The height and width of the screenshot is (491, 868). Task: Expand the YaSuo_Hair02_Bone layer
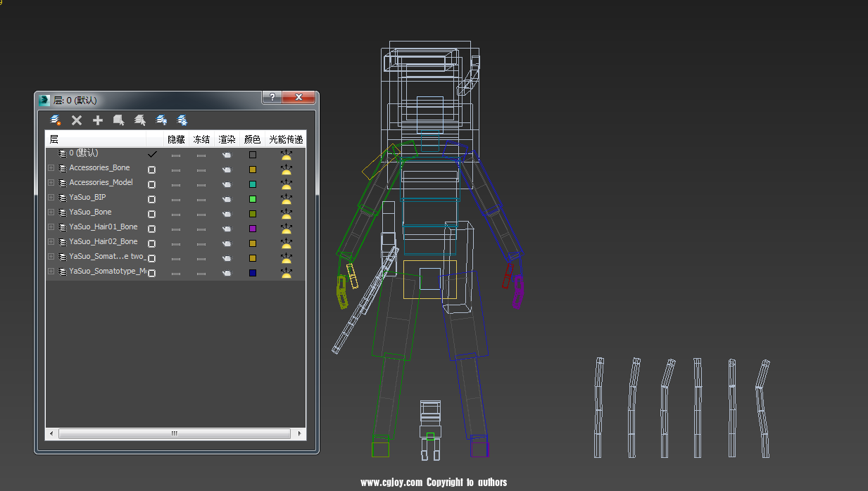coord(51,242)
